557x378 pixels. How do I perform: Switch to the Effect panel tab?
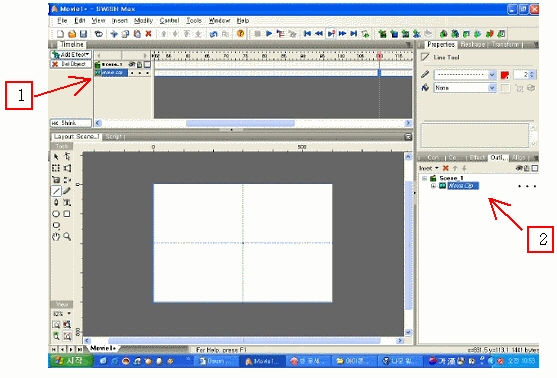[x=477, y=157]
